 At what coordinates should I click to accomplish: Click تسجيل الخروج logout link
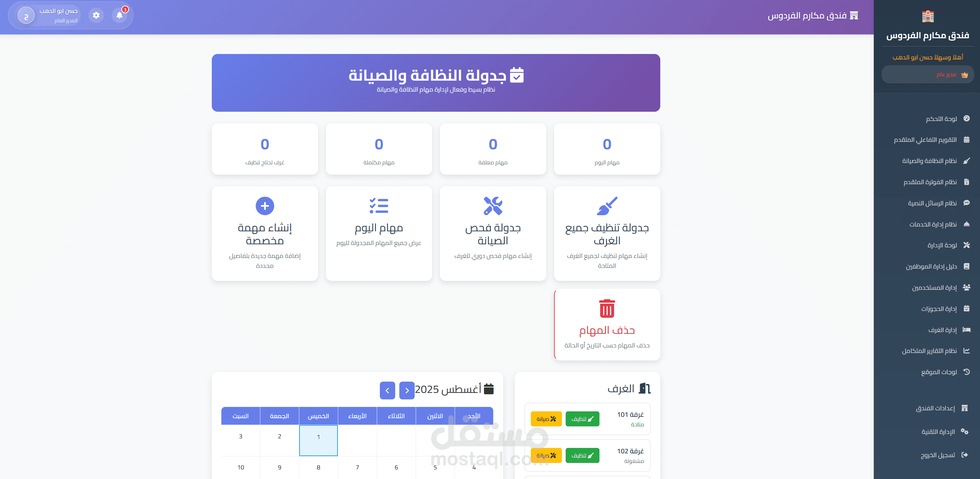(937, 455)
